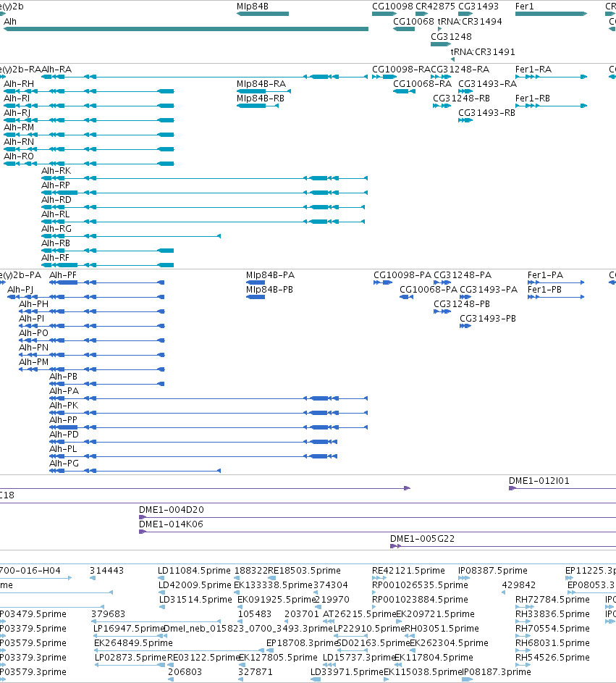Click the CG10098 gene name
The image size is (616, 683).
pos(392,7)
